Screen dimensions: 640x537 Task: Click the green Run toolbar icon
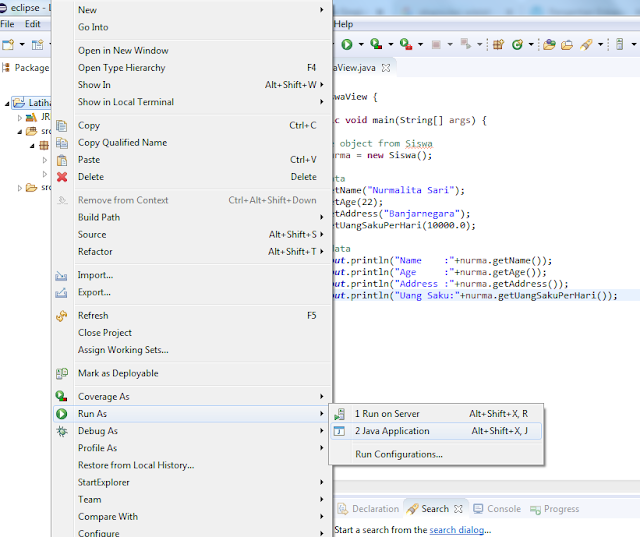click(x=347, y=44)
